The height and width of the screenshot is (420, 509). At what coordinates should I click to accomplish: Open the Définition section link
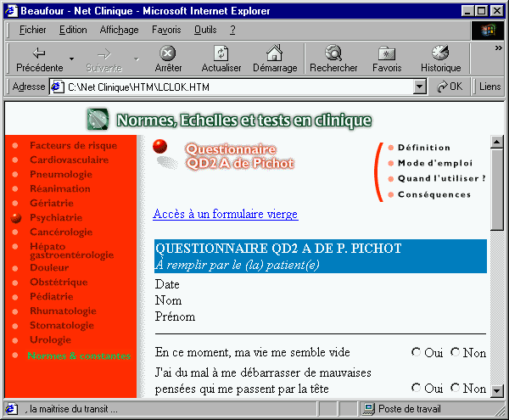424,148
